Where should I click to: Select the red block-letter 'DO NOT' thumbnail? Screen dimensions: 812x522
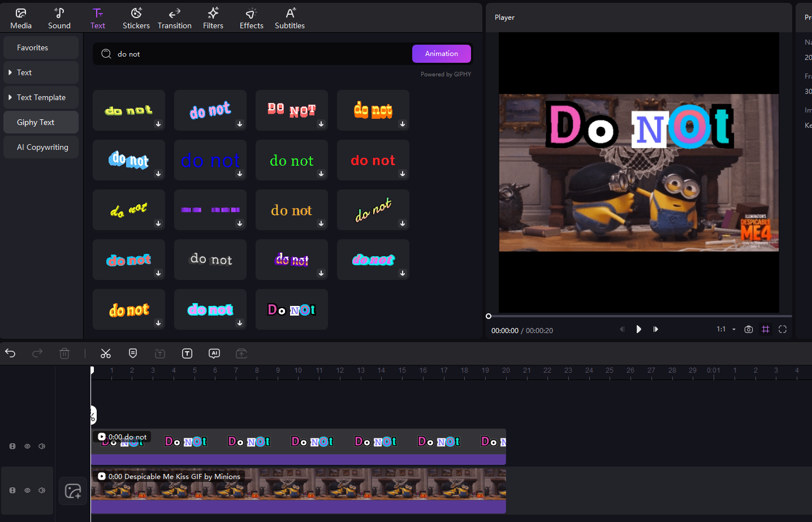[x=292, y=110]
